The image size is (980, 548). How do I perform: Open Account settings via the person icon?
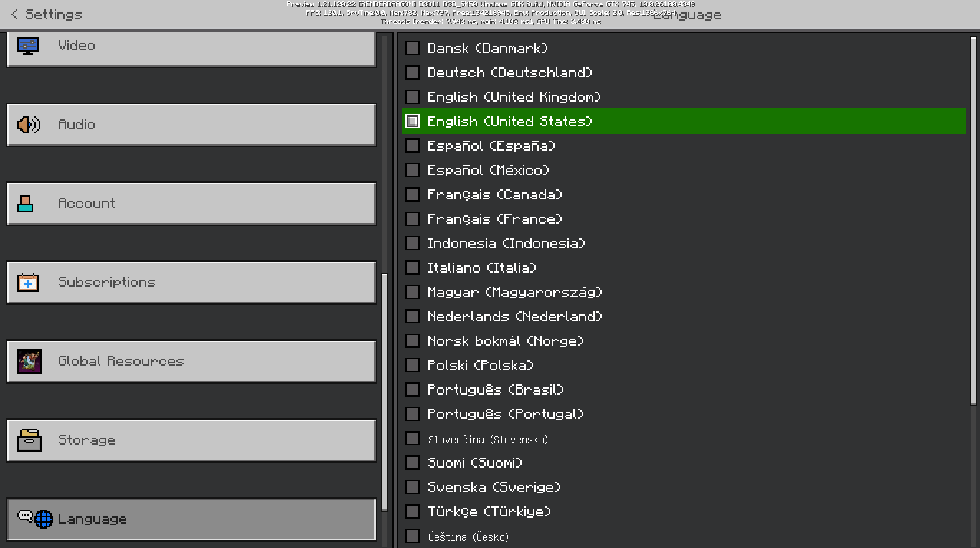coord(25,204)
